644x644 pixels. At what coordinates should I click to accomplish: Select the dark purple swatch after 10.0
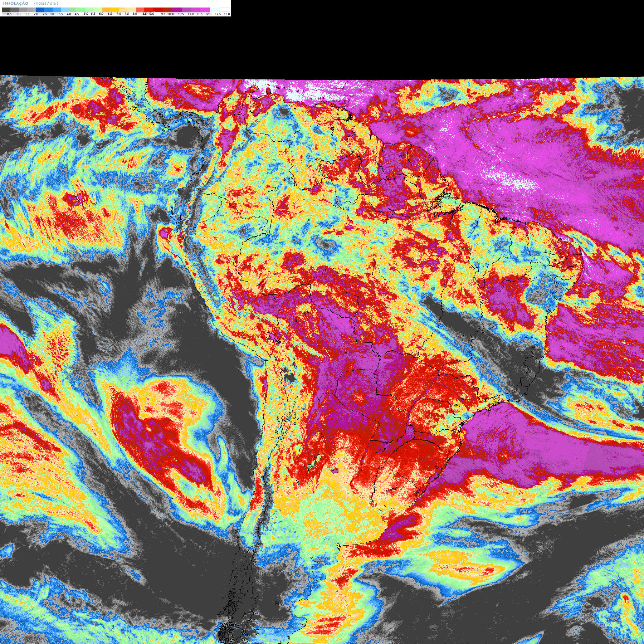(177, 10)
